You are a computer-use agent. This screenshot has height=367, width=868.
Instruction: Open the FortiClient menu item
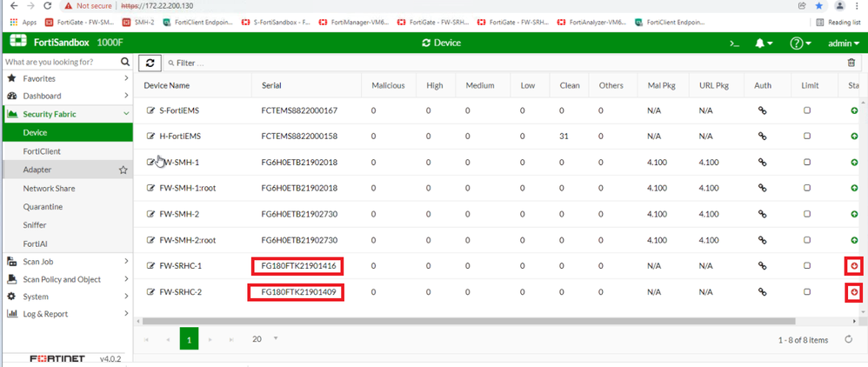pos(68,151)
